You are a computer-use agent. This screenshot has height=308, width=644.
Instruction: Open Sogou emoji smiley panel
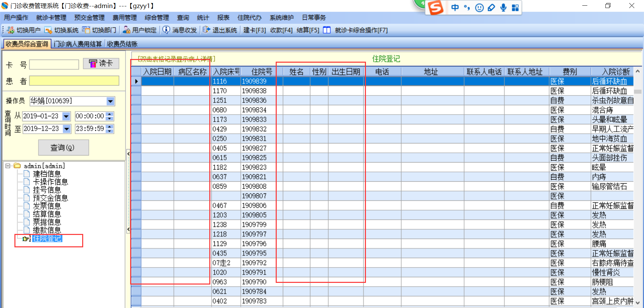[480, 7]
